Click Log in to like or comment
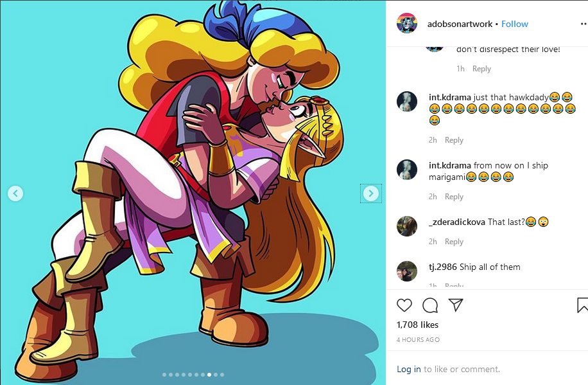This screenshot has width=588, height=385. point(409,369)
